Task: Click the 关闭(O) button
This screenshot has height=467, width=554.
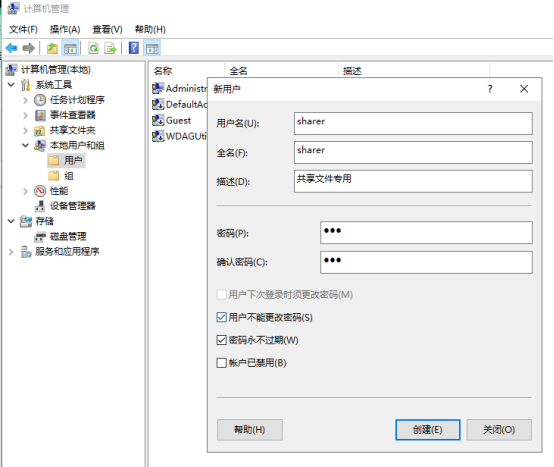Action: click(x=499, y=430)
